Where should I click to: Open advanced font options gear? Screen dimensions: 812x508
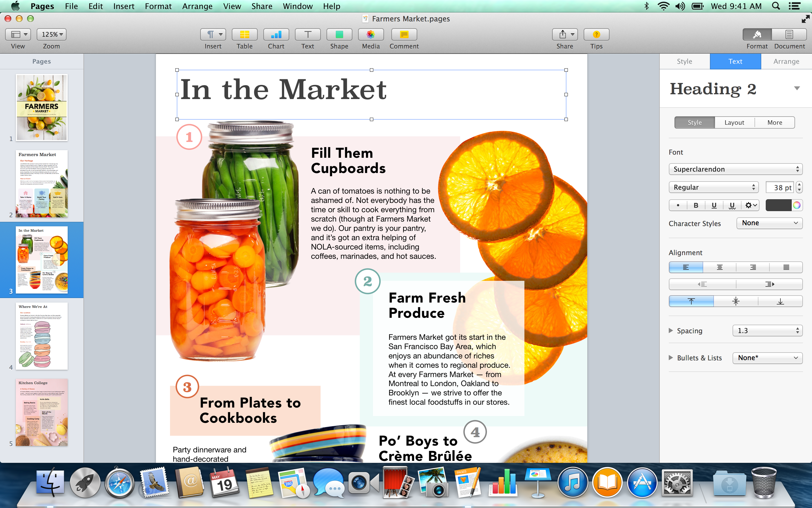click(751, 205)
